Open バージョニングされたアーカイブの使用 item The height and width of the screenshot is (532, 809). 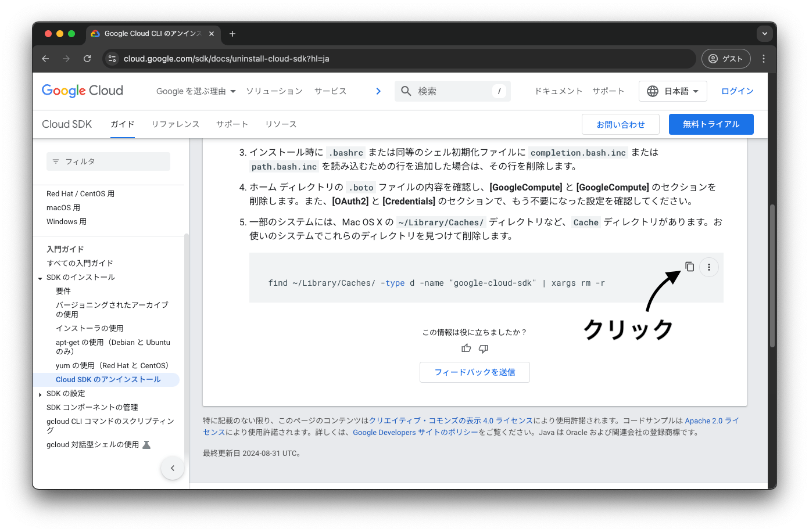coord(112,310)
